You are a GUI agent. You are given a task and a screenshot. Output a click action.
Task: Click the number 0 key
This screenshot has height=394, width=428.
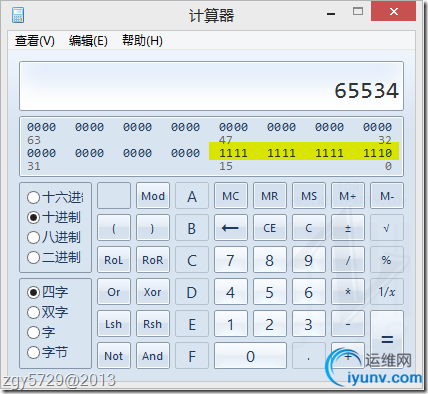(250, 356)
